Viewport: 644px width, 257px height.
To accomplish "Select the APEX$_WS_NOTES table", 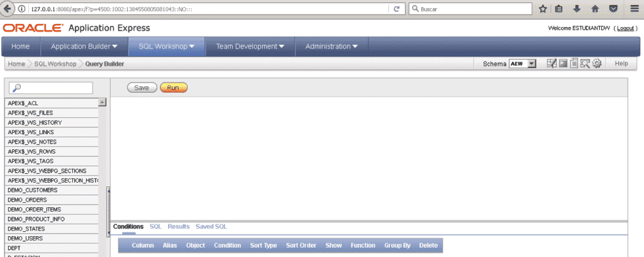I will (x=52, y=142).
